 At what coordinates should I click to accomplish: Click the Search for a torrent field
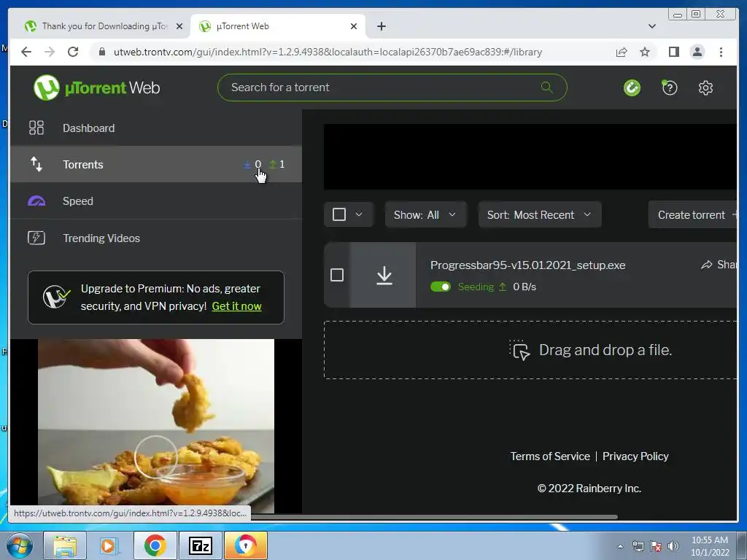[x=392, y=87]
